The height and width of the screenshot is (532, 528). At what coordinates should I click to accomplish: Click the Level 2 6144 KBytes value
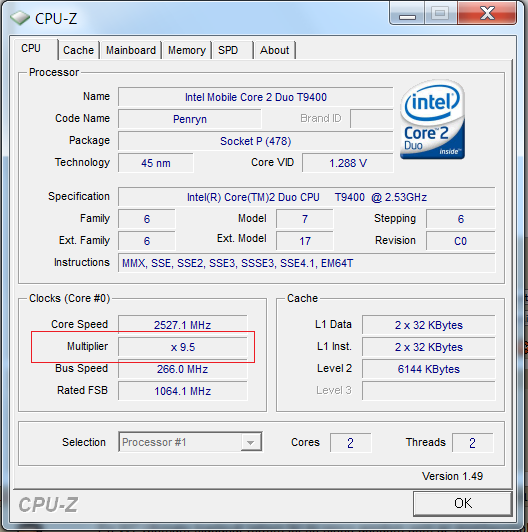coord(429,369)
